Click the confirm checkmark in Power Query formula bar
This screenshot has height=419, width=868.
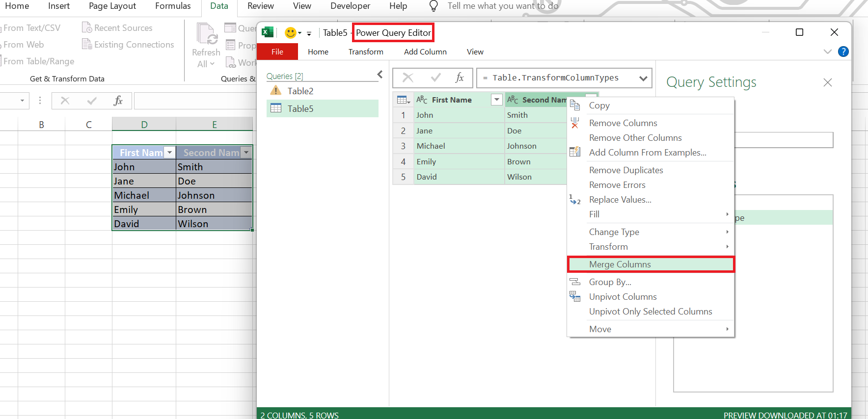click(435, 78)
